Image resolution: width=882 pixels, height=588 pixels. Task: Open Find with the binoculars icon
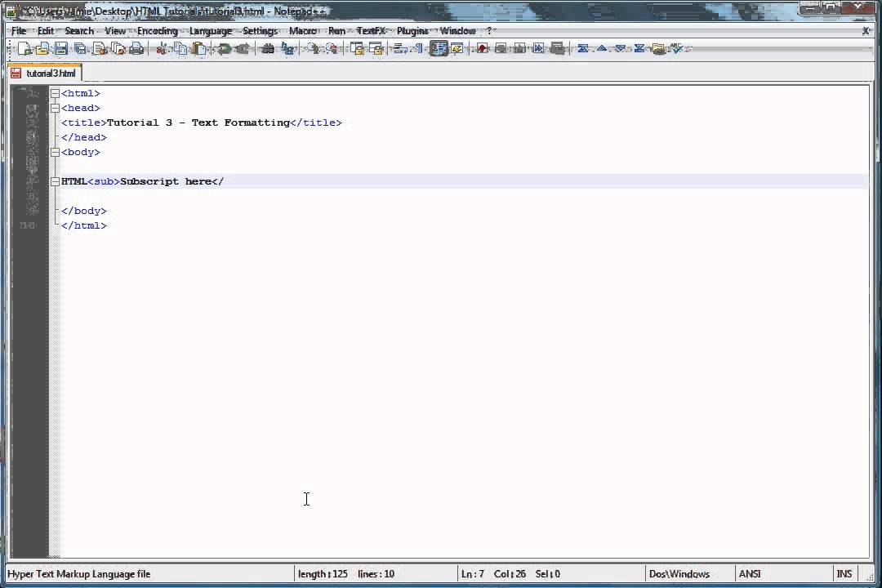point(269,49)
